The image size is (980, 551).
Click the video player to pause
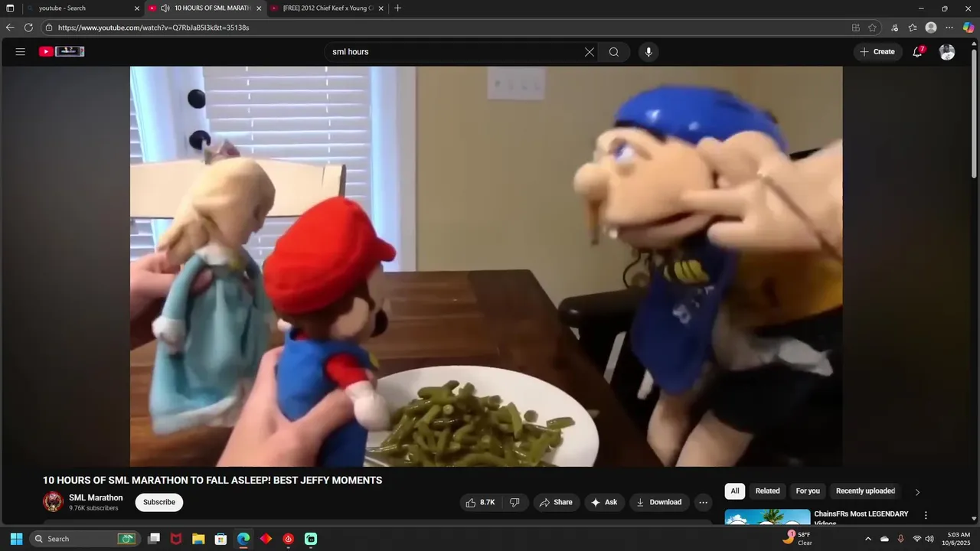coord(486,266)
